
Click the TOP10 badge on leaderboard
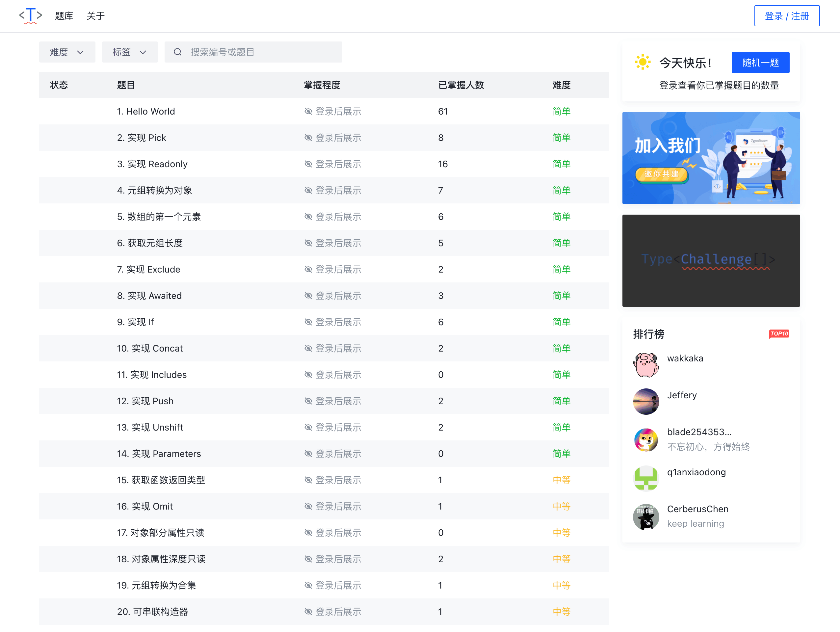click(x=779, y=333)
